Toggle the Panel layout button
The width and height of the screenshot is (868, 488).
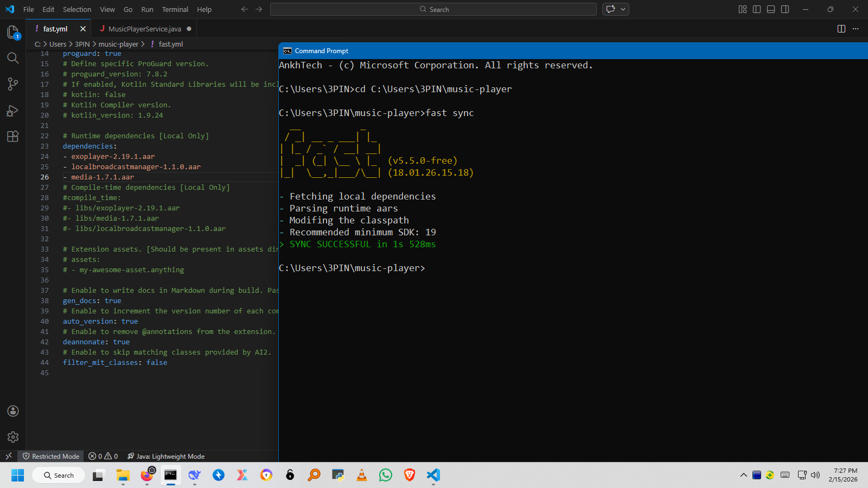pos(771,9)
